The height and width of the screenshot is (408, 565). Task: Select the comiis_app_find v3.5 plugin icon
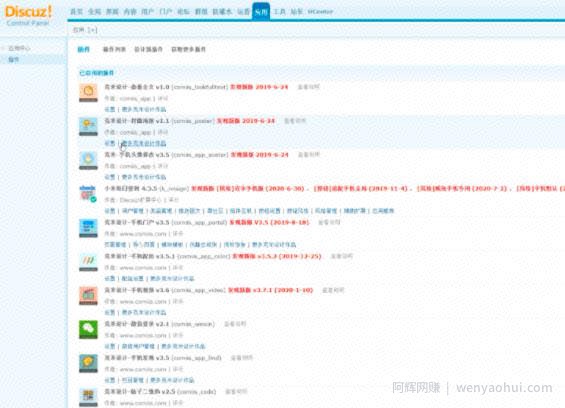point(88,363)
